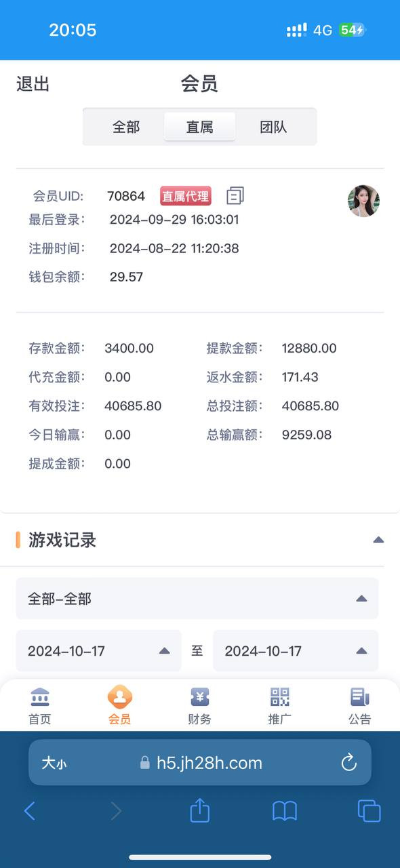Copy the member UID with copy icon
This screenshot has width=400, height=868.
coord(235,196)
